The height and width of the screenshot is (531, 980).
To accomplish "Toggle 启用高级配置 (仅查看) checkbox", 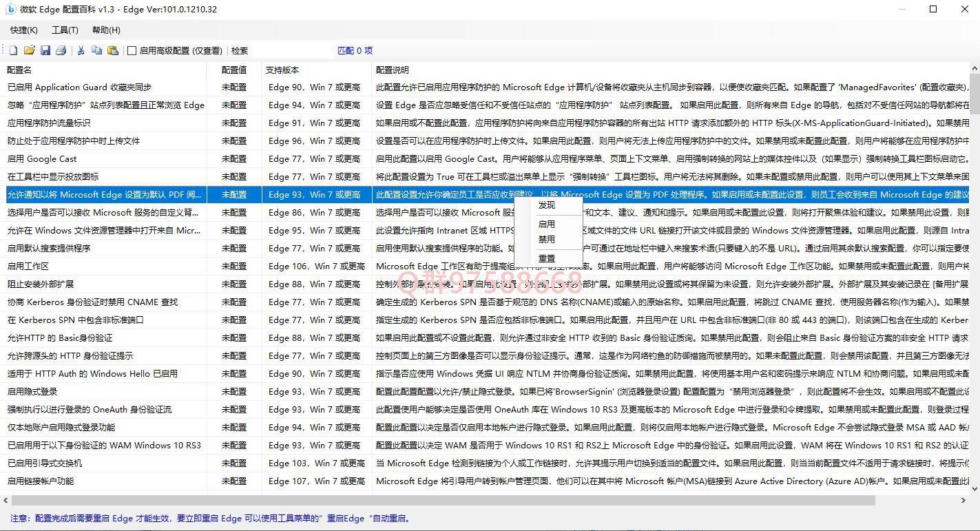I will (x=175, y=50).
